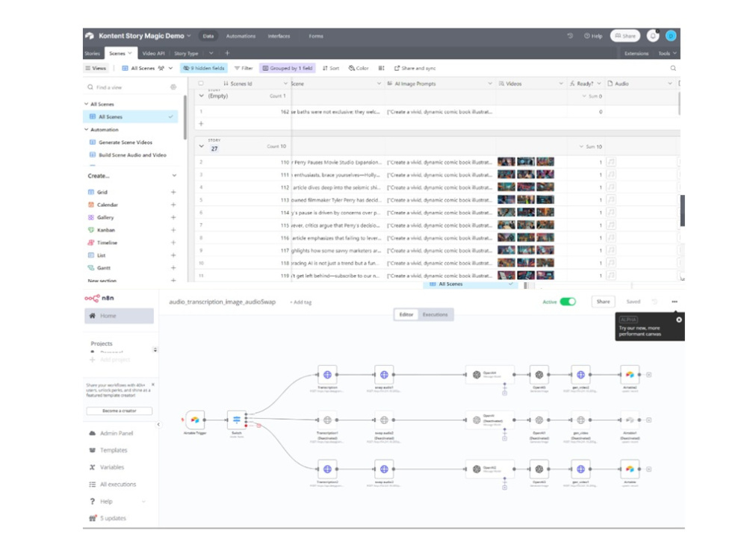Open Color in Airtable toolbar
This screenshot has height=560, width=747.
(x=359, y=68)
